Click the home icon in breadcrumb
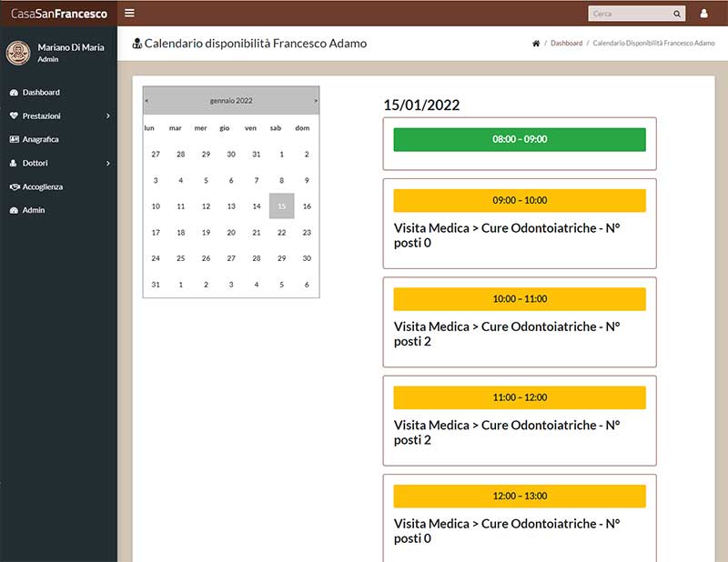728x562 pixels. click(x=536, y=43)
